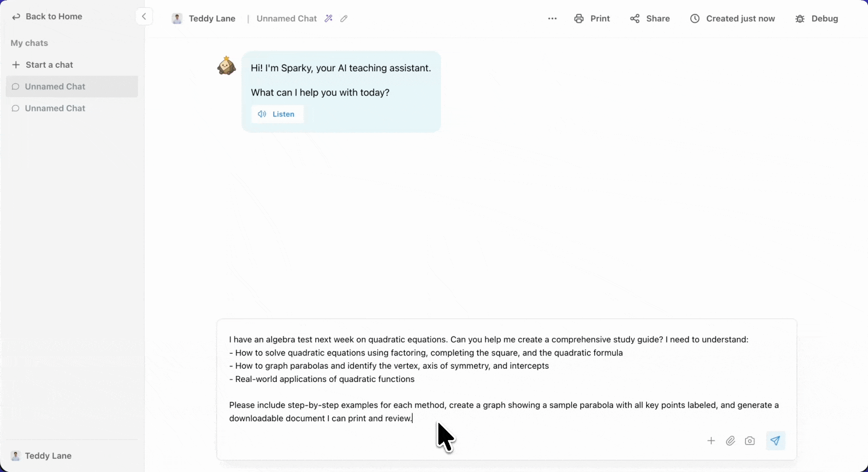Click Sparky's avatar icon

[x=227, y=66]
